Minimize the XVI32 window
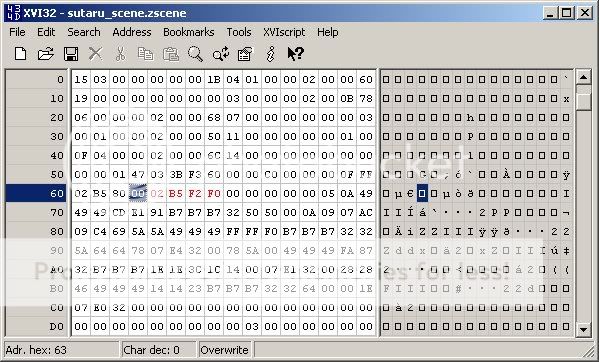599x362 pixels. 550,13
